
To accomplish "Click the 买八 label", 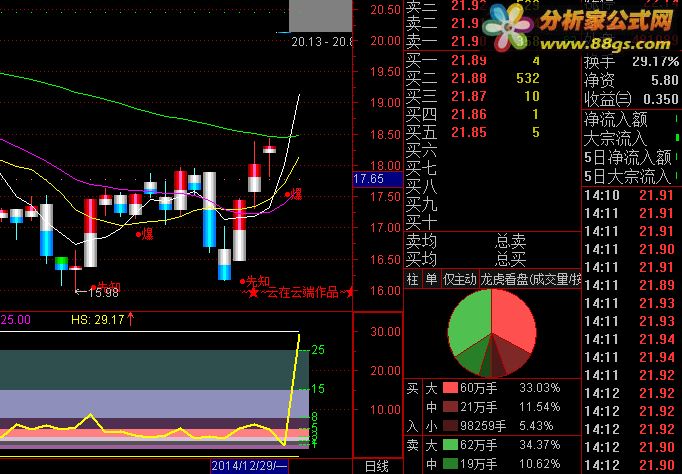I will [421, 187].
